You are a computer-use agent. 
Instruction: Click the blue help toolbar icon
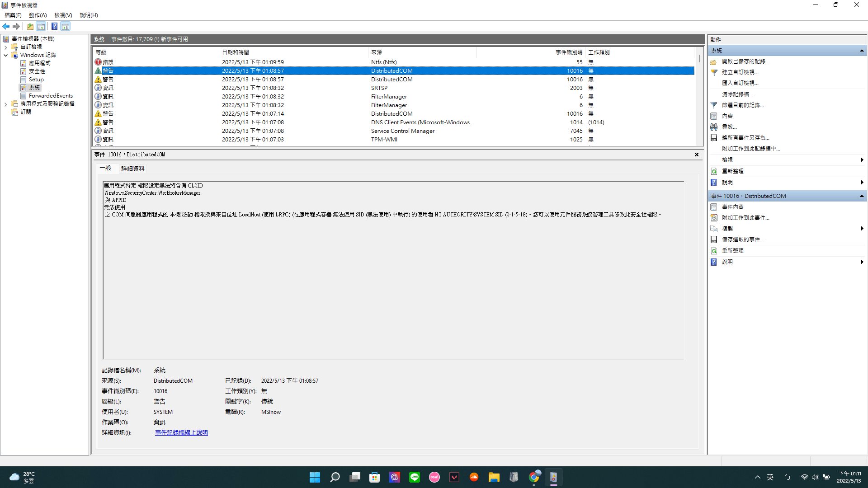[54, 26]
